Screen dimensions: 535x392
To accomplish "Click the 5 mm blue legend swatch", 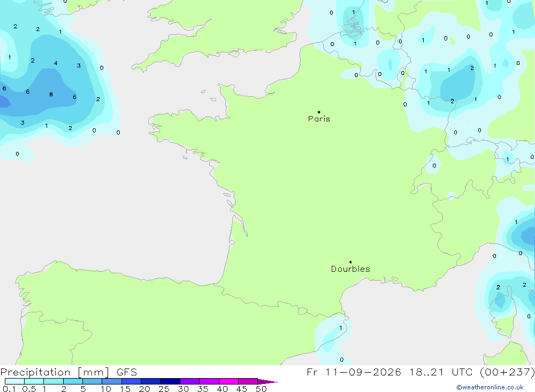I will [x=92, y=381].
